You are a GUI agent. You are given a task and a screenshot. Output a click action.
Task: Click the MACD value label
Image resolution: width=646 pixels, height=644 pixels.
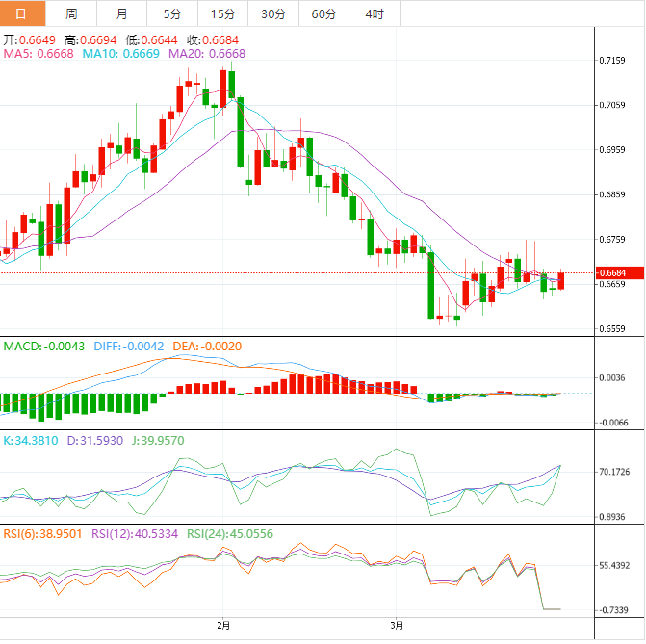click(44, 346)
